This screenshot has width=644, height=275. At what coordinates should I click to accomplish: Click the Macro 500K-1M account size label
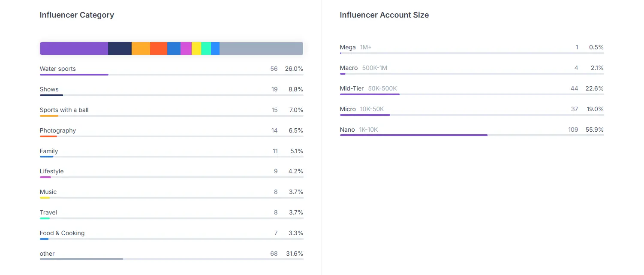pyautogui.click(x=364, y=68)
